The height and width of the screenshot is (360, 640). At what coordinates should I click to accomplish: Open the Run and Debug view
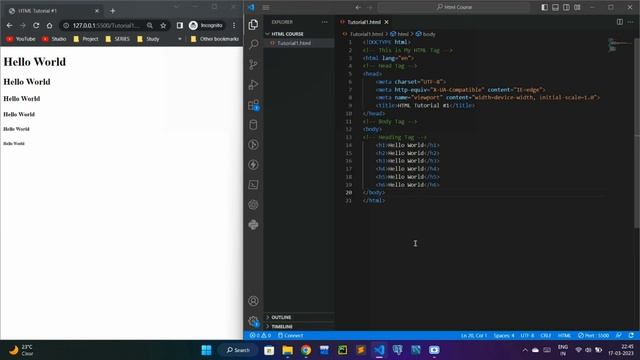(x=253, y=84)
